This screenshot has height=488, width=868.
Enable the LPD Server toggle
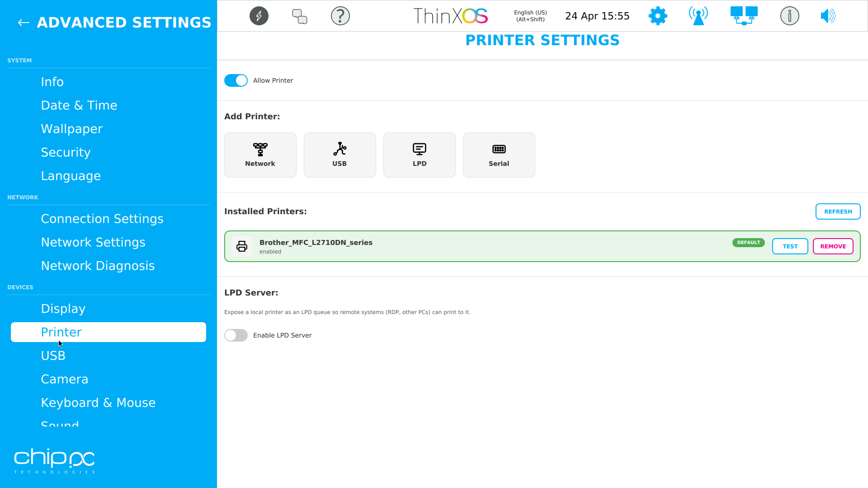(236, 335)
